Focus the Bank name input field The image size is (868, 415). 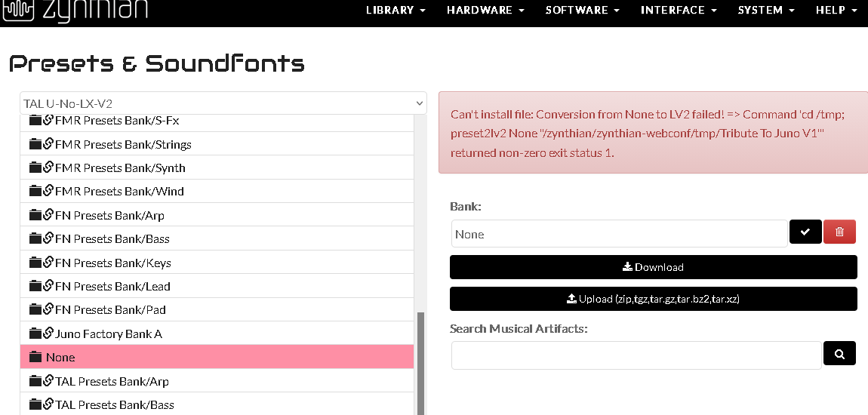click(619, 234)
